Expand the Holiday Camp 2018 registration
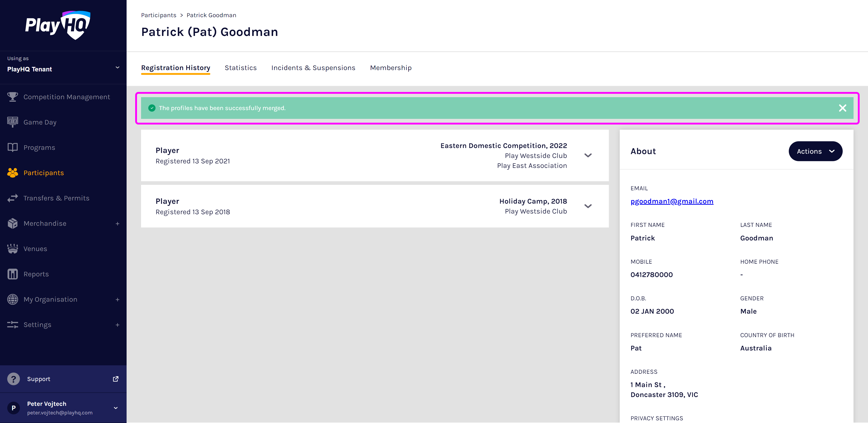Screen dimensions: 868x423 [588, 206]
